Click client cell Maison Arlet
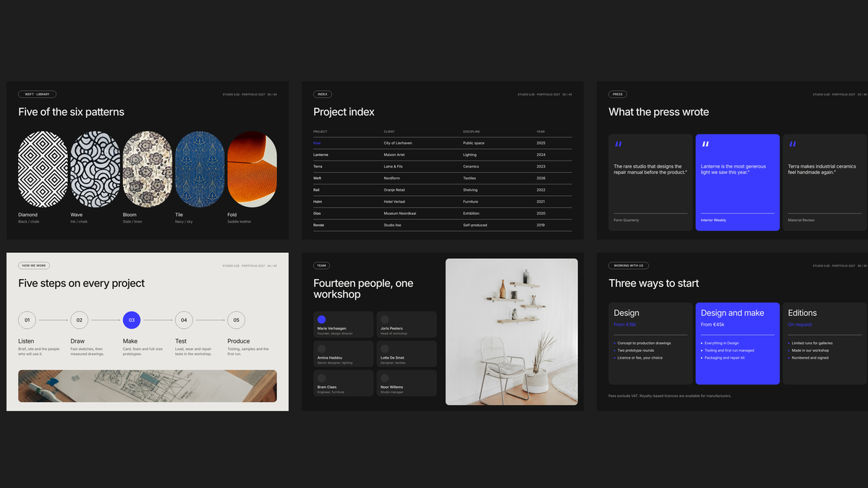 [x=394, y=155]
